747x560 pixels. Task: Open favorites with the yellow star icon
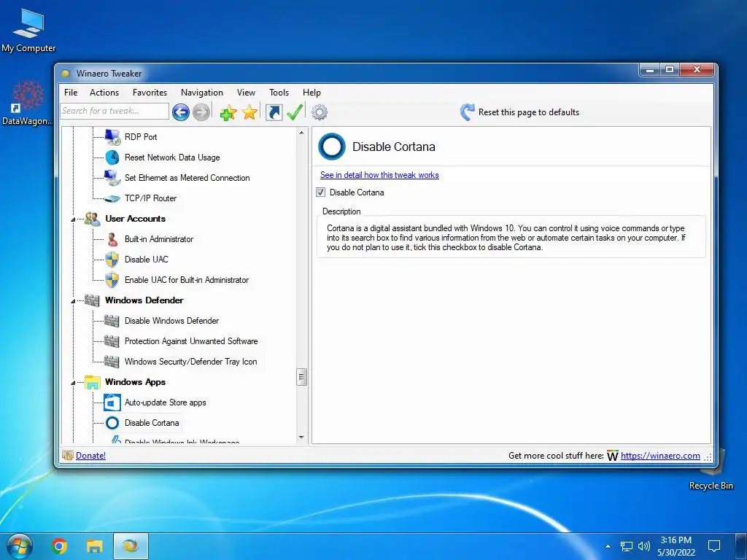[249, 112]
